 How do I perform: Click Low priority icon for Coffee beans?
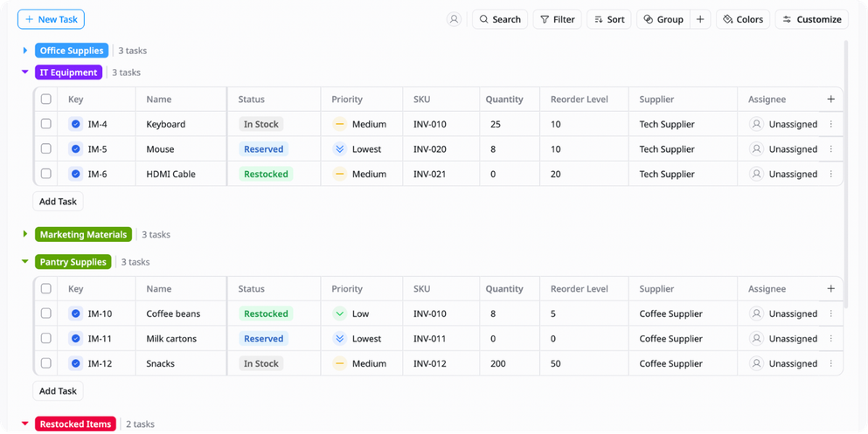point(339,313)
